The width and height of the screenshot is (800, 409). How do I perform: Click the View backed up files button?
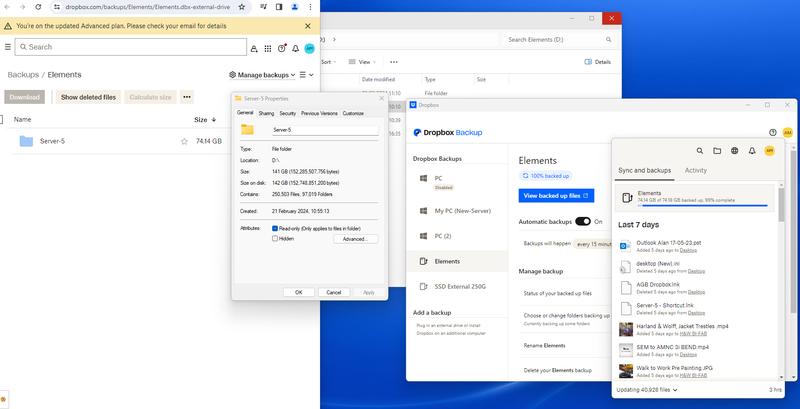click(557, 195)
